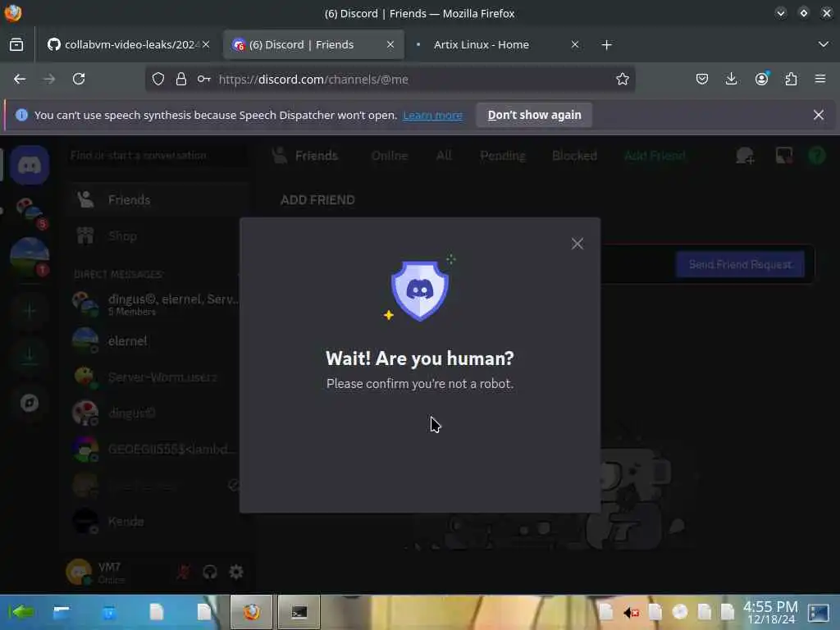This screenshot has width=840, height=630.
Task: Open Firefox account icon
Action: pos(761,80)
